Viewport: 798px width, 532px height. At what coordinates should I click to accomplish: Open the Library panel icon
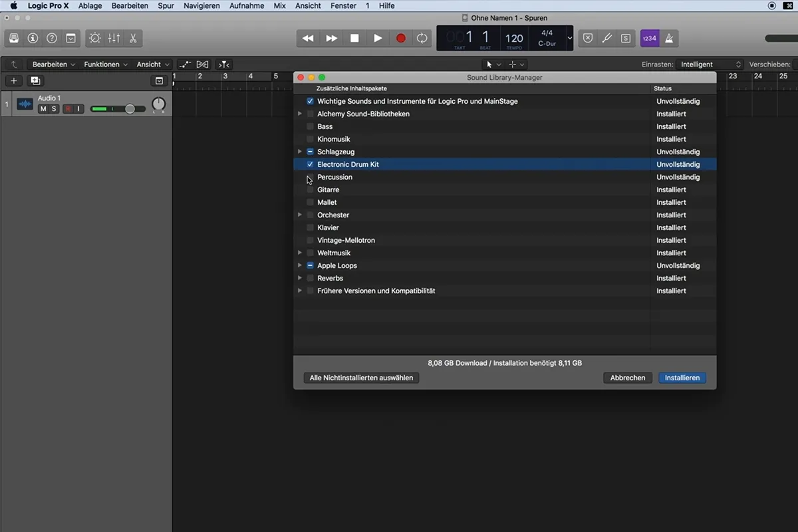click(x=14, y=38)
